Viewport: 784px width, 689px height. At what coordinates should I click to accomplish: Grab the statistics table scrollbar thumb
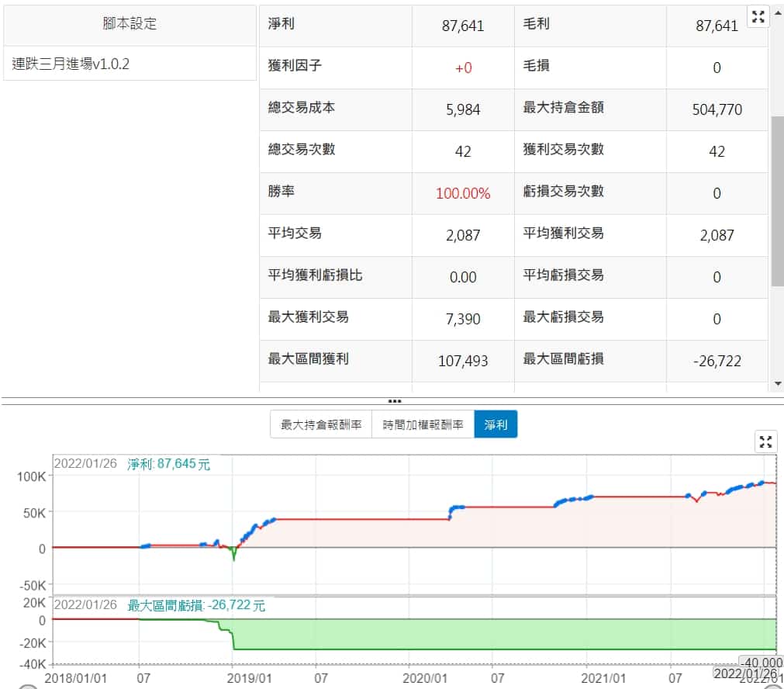click(778, 202)
